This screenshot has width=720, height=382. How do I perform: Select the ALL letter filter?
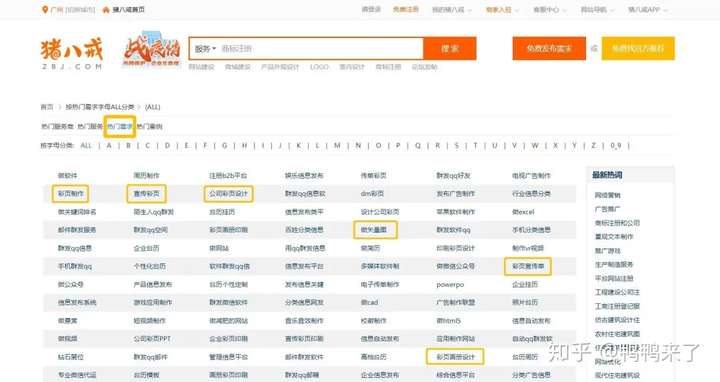tap(86, 146)
